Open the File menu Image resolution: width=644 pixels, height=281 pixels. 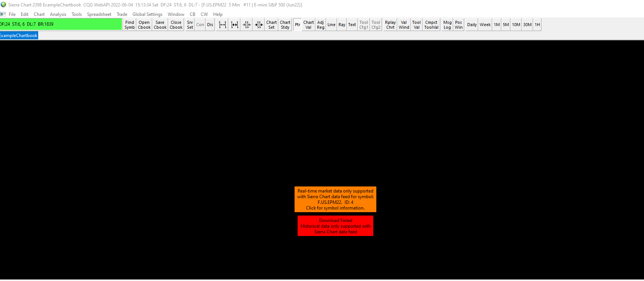(x=12, y=14)
